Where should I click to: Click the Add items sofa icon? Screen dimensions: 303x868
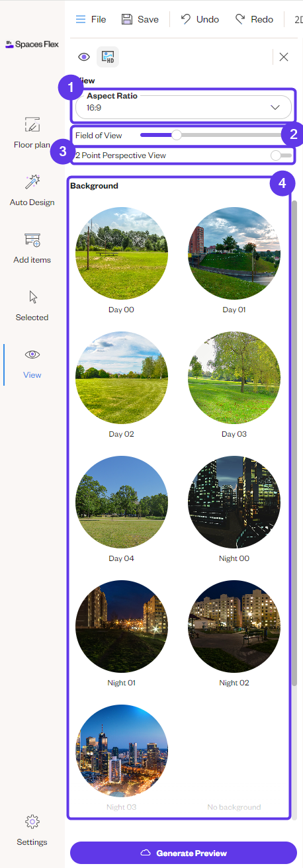click(32, 239)
